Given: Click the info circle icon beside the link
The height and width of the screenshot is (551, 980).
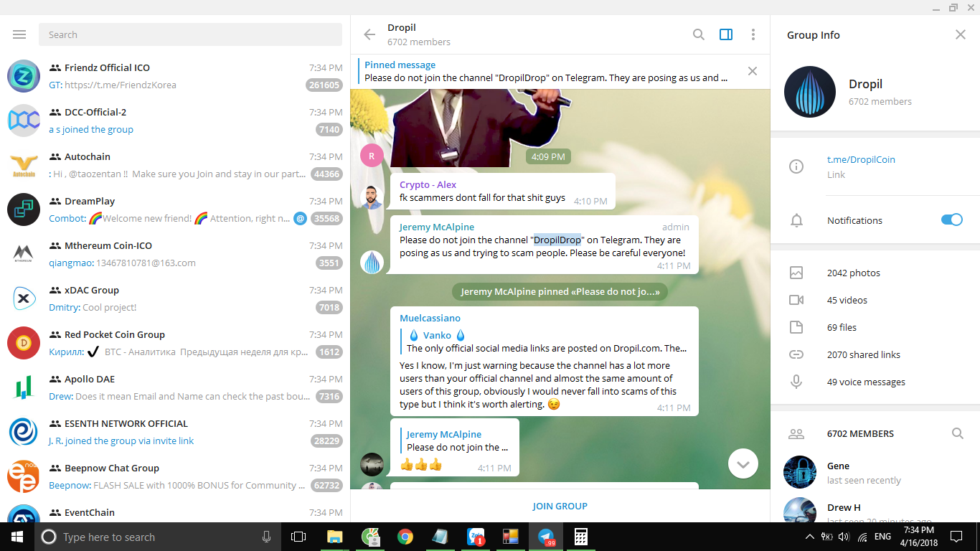Looking at the screenshot, I should (x=796, y=166).
